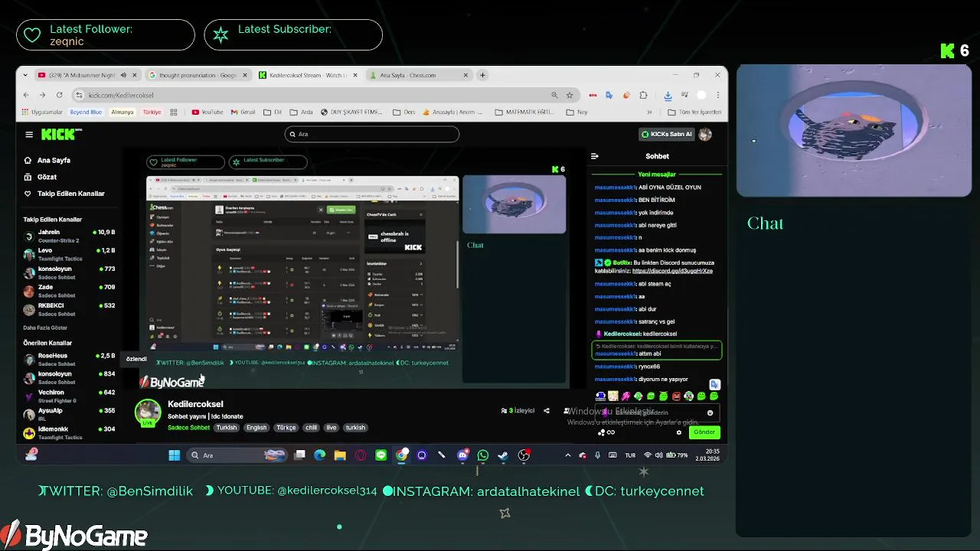Open Vechiron recommended channel

tap(69, 396)
